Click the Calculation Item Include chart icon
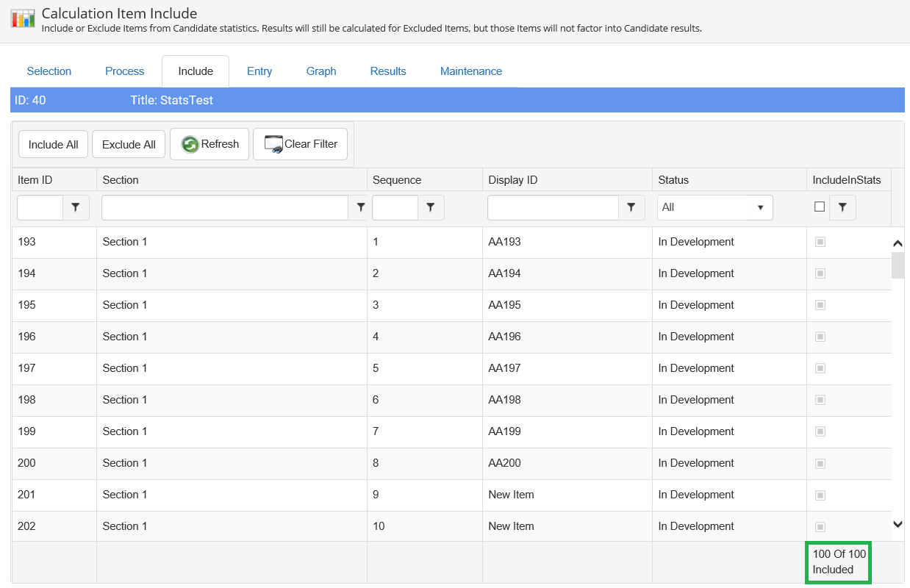Screen dimensions: 910x588 pyautogui.click(x=23, y=18)
